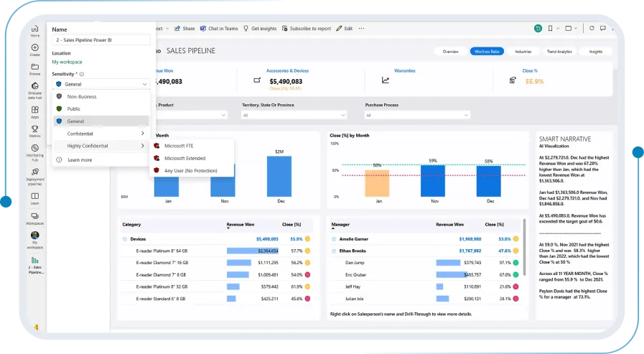Open the Sensitivity General dropdown
The height and width of the screenshot is (354, 644).
pos(101,84)
